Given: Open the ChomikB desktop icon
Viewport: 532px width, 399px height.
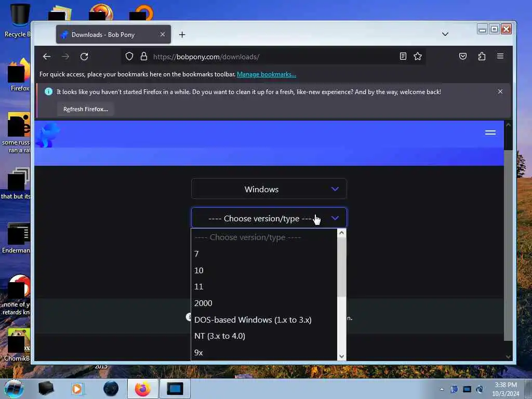Looking at the screenshot, I should 17,345.
